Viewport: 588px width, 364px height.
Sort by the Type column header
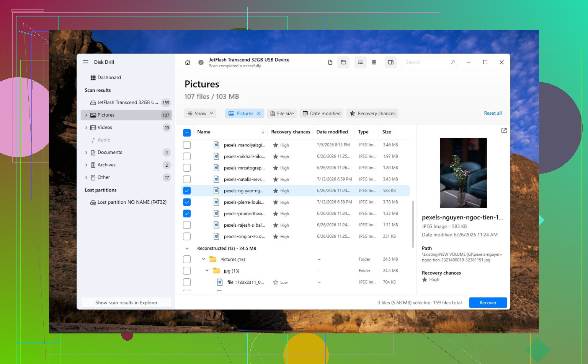click(x=363, y=132)
